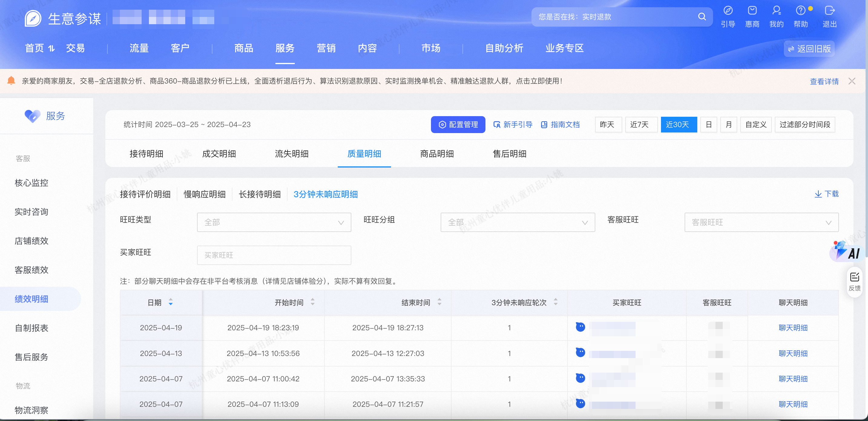Open 我的 user profile icon

[x=776, y=11]
